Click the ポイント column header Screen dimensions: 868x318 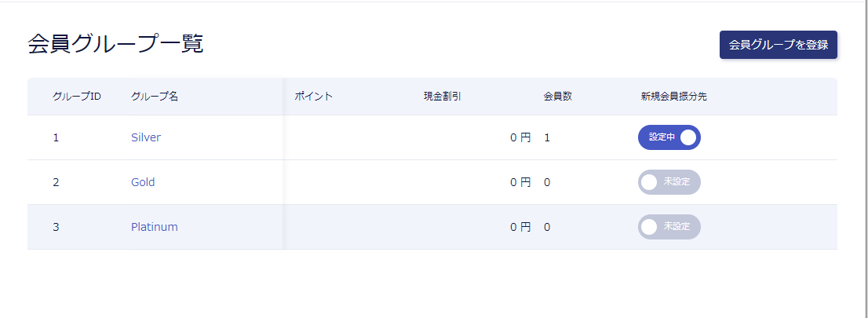click(x=314, y=97)
